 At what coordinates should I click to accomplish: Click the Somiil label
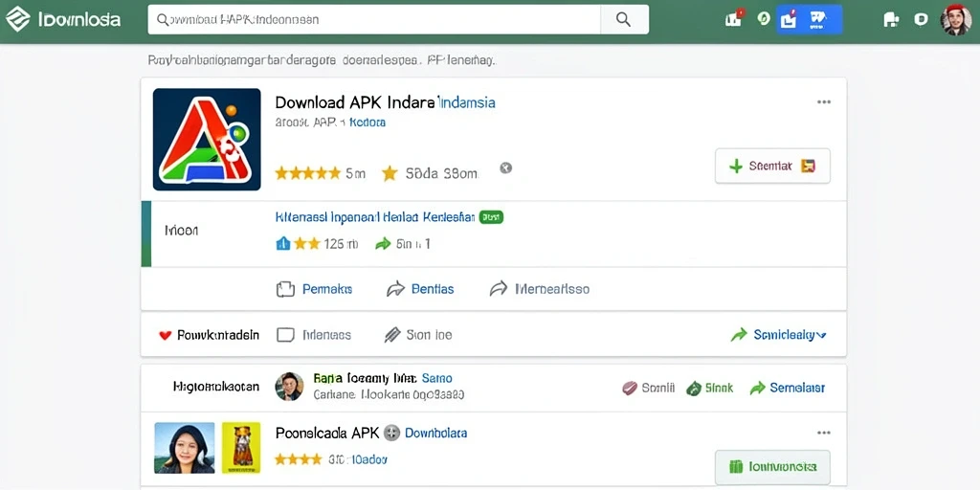coord(658,389)
